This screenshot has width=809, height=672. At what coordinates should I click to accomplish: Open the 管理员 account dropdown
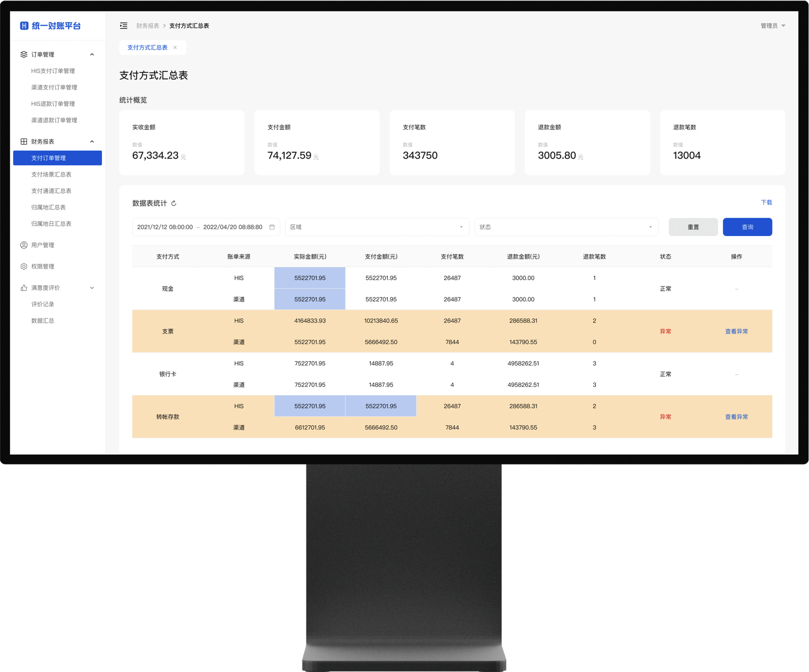pyautogui.click(x=773, y=26)
